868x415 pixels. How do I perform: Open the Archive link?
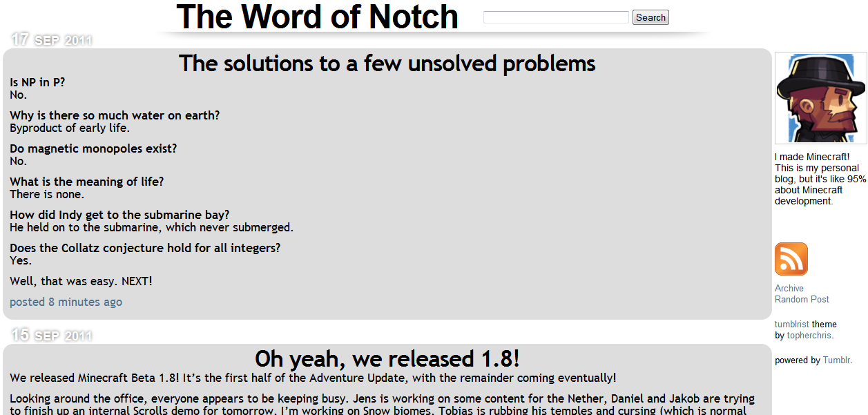[x=789, y=288]
